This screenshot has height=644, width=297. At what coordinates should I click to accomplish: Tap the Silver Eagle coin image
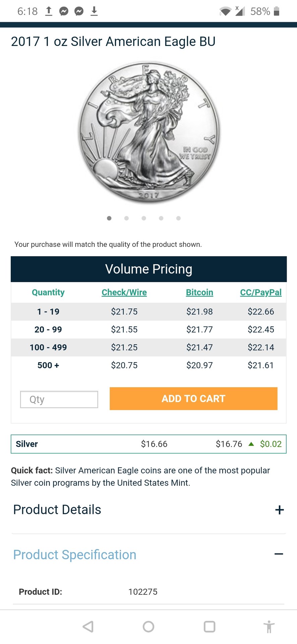[149, 132]
